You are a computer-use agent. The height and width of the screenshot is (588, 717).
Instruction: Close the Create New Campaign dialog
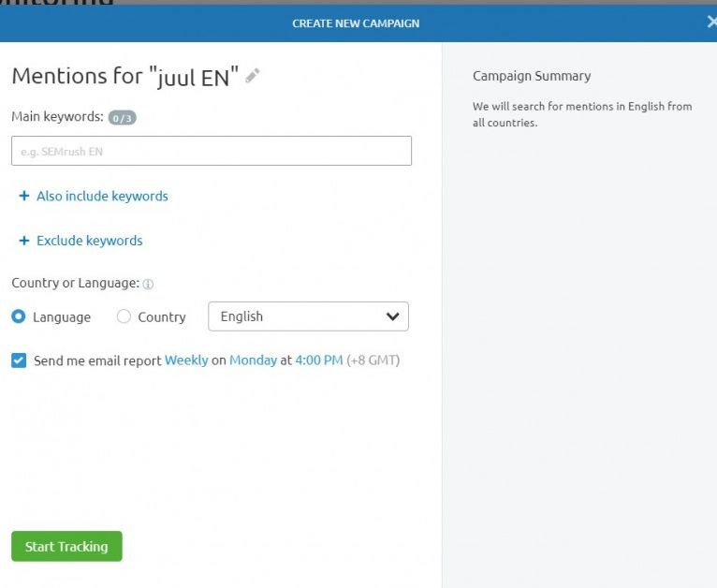[710, 22]
